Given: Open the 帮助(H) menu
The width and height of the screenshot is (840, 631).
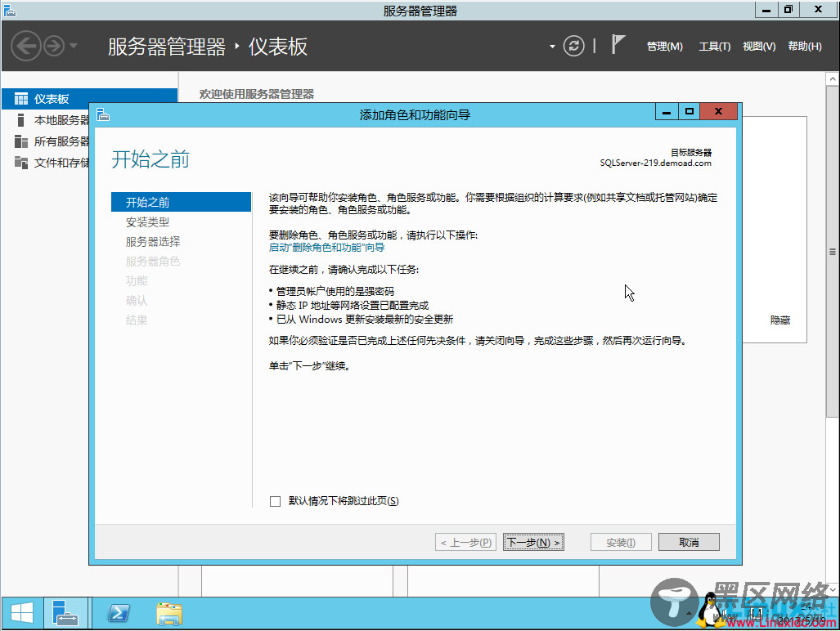Looking at the screenshot, I should 805,47.
